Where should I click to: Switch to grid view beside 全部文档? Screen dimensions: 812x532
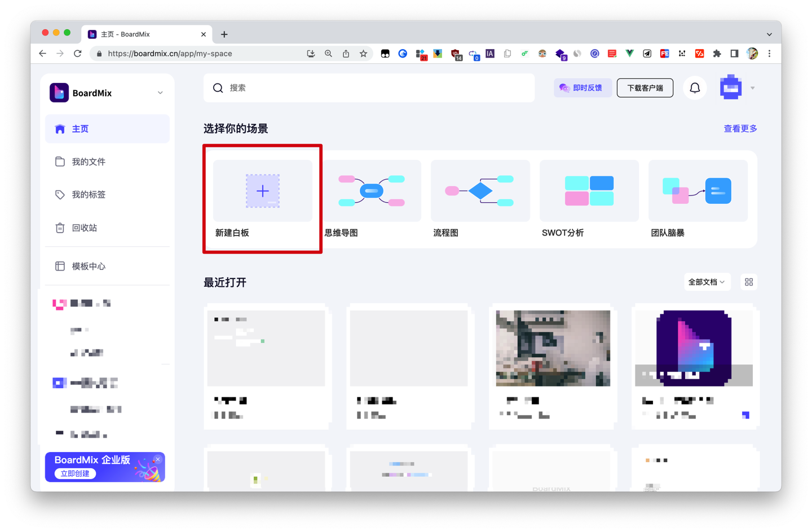[748, 282]
